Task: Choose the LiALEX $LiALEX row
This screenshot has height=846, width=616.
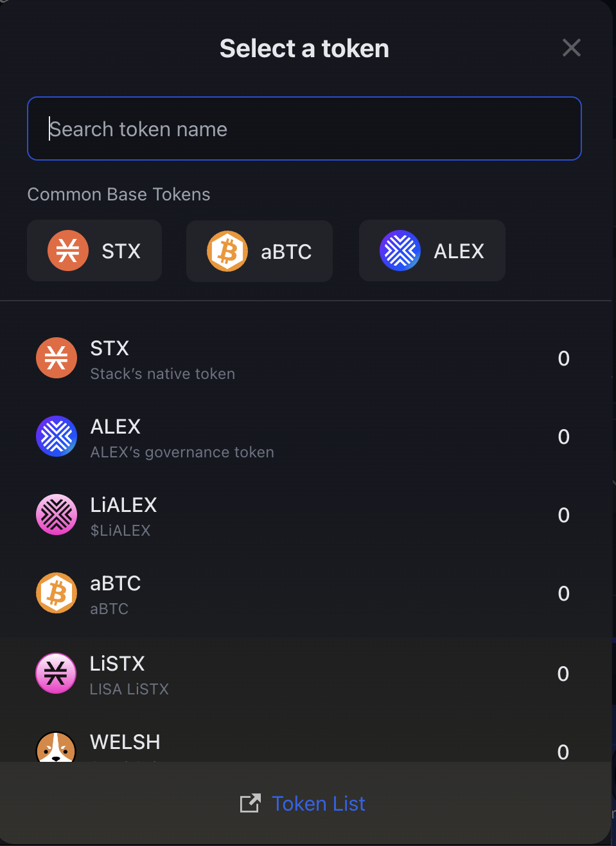Action: click(x=304, y=515)
